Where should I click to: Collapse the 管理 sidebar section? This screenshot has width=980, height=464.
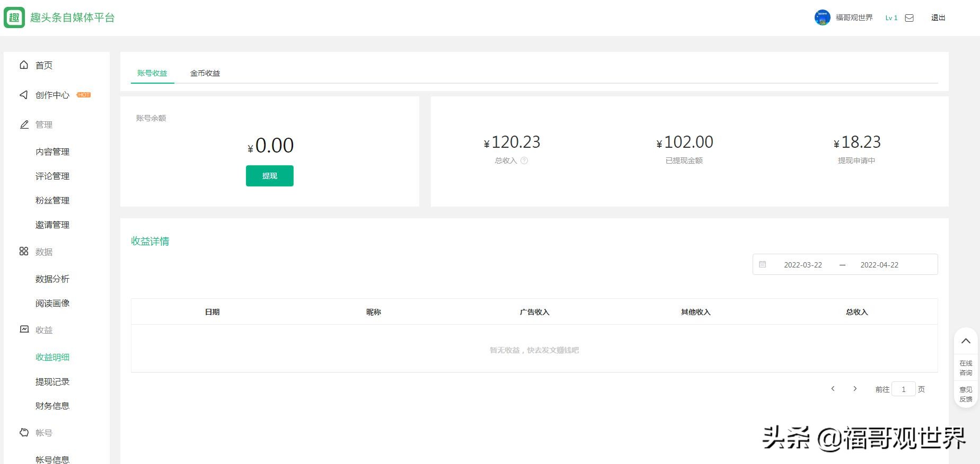(x=43, y=124)
